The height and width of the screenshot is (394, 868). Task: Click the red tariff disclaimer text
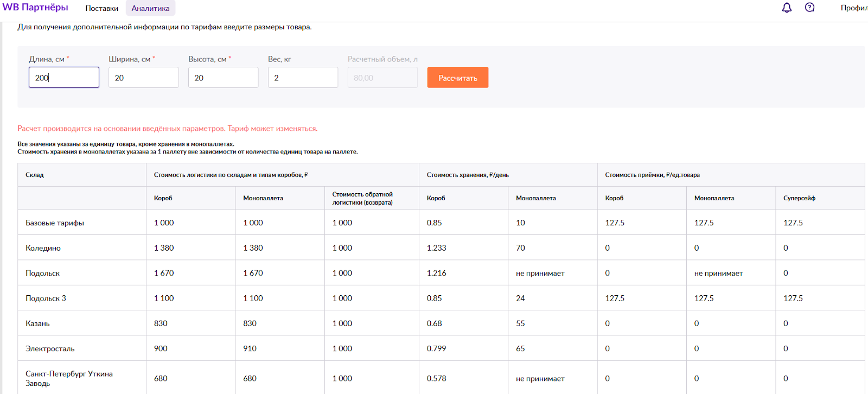(168, 129)
